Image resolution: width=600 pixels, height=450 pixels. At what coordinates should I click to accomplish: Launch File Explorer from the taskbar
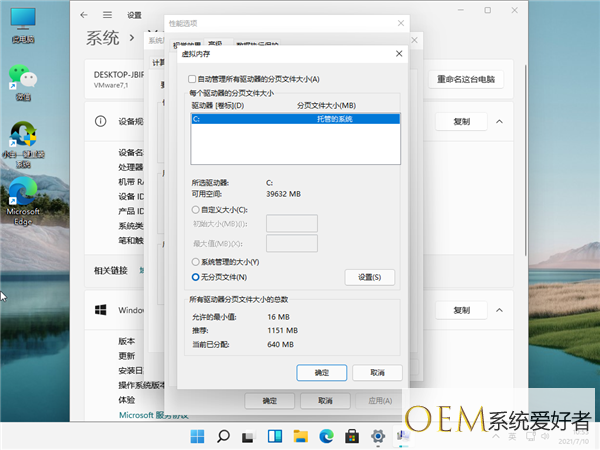coord(300,437)
